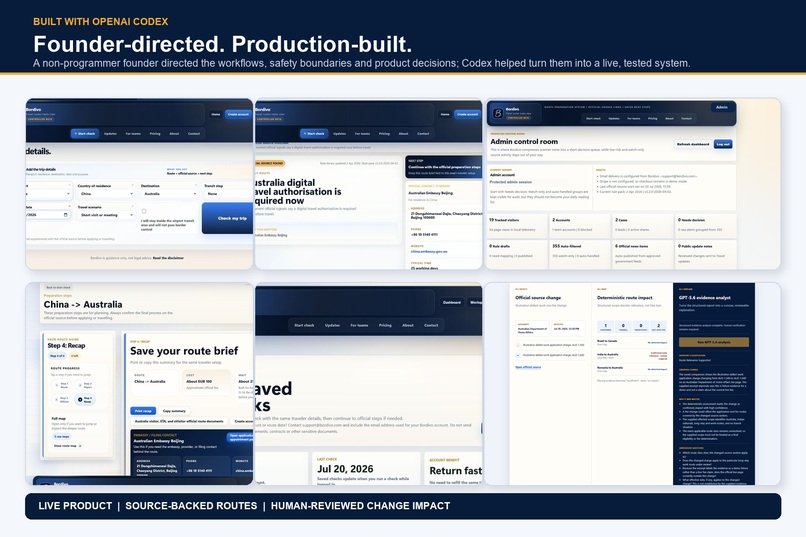Open the Travel scenario dropdown

point(106,215)
